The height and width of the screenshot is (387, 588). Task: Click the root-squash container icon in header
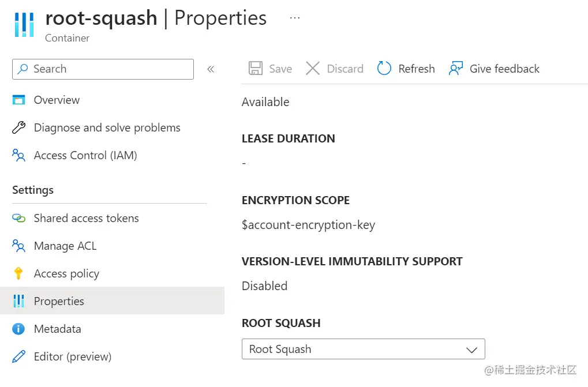coord(24,24)
